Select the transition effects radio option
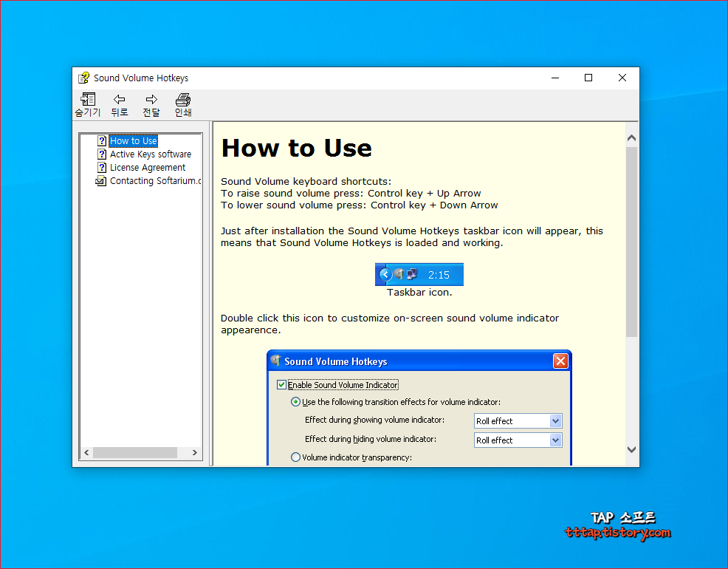Viewport: 728px width, 569px height. [x=295, y=402]
